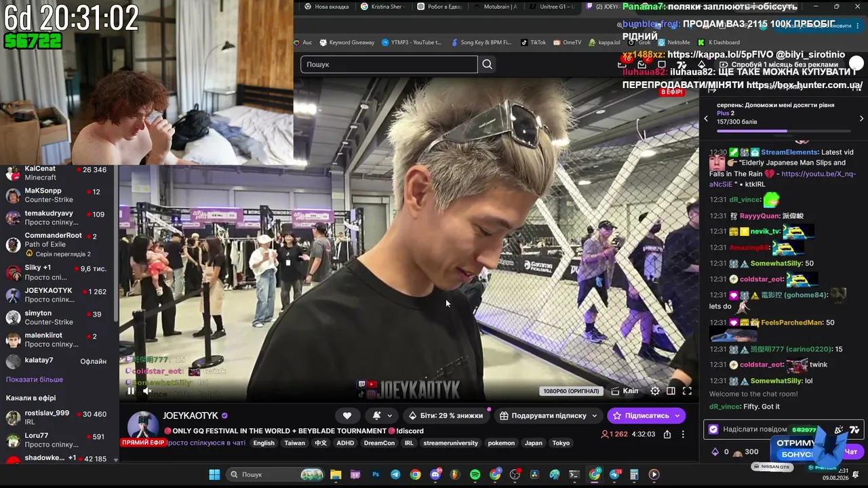
Task: Open TikTok bookmark
Action: (x=533, y=42)
